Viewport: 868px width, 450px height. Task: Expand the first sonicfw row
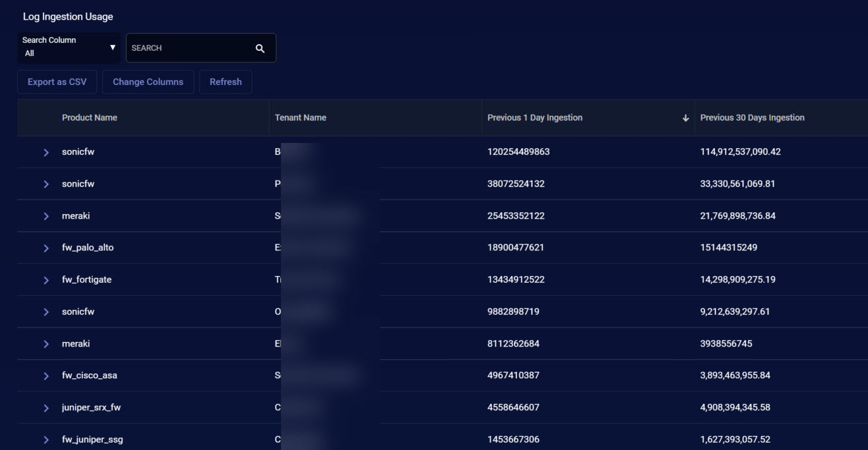point(46,152)
